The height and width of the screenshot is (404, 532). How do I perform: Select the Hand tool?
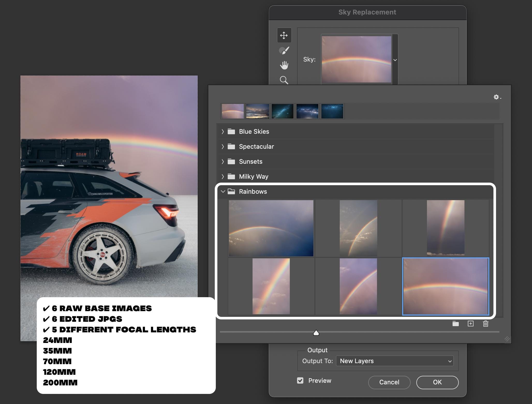pos(284,65)
